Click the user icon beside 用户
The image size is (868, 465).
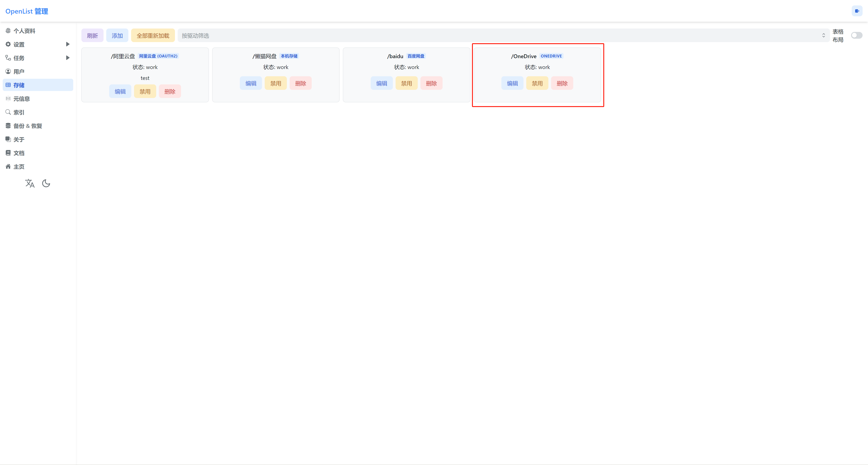pyautogui.click(x=8, y=71)
